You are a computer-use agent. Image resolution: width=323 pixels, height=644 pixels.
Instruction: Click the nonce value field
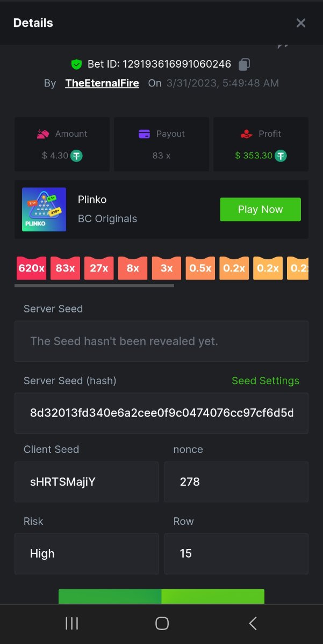[x=236, y=482]
